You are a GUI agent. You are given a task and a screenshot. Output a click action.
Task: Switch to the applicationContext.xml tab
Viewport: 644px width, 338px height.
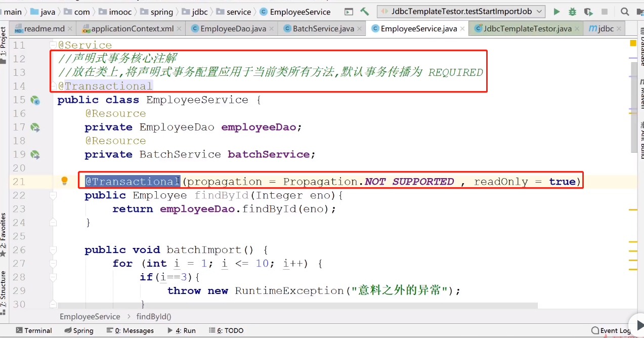[132, 29]
